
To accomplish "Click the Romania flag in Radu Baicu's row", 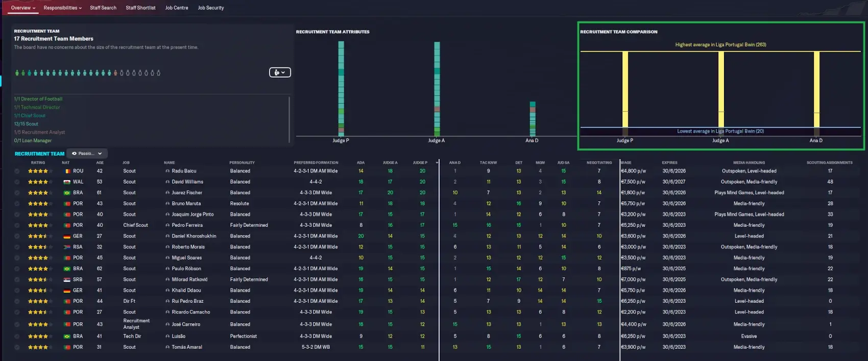I will (x=66, y=171).
